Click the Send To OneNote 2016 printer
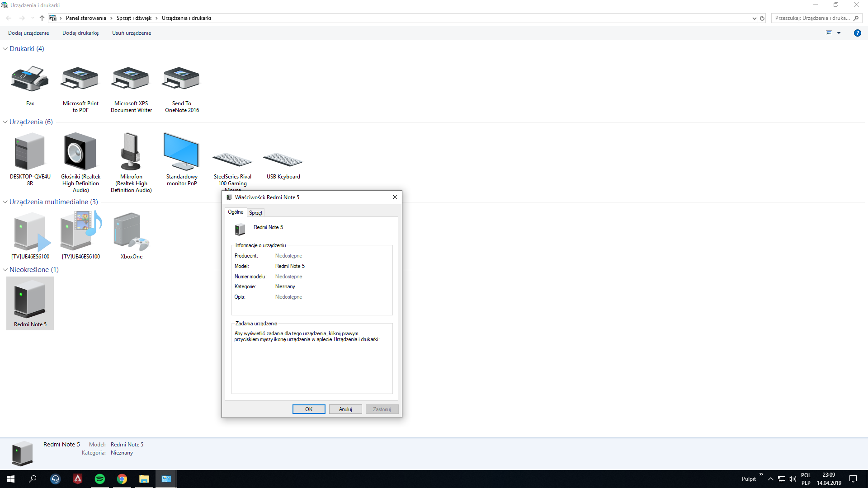The image size is (868, 488). (x=182, y=81)
